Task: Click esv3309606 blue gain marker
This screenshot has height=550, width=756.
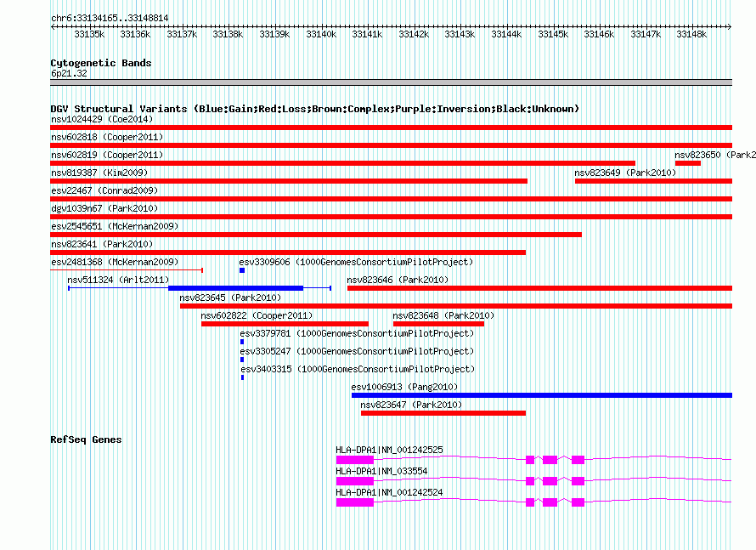Action: pyautogui.click(x=242, y=270)
